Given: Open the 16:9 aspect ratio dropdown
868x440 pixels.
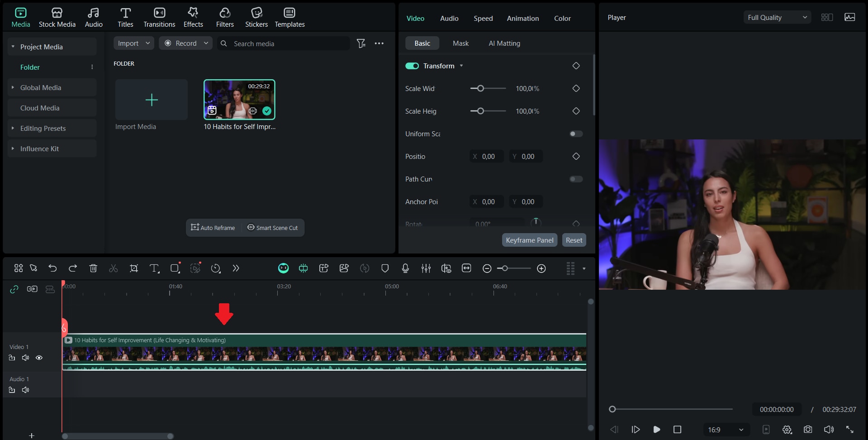Looking at the screenshot, I should coord(725,430).
